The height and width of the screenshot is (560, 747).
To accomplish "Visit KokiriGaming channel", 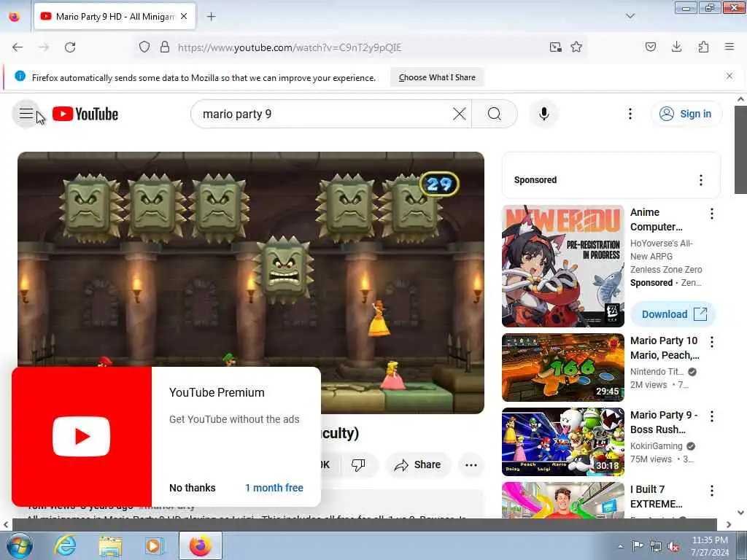I will pyautogui.click(x=657, y=446).
